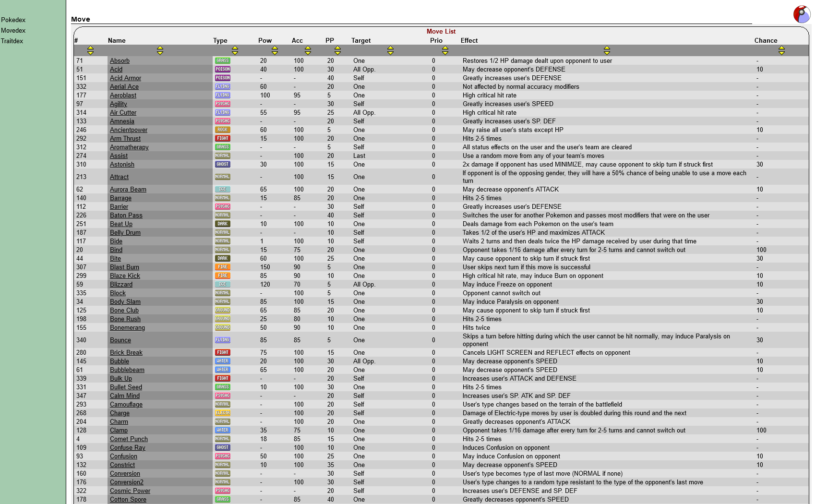Sort Pow column ascending using up arrow

tap(275, 48)
